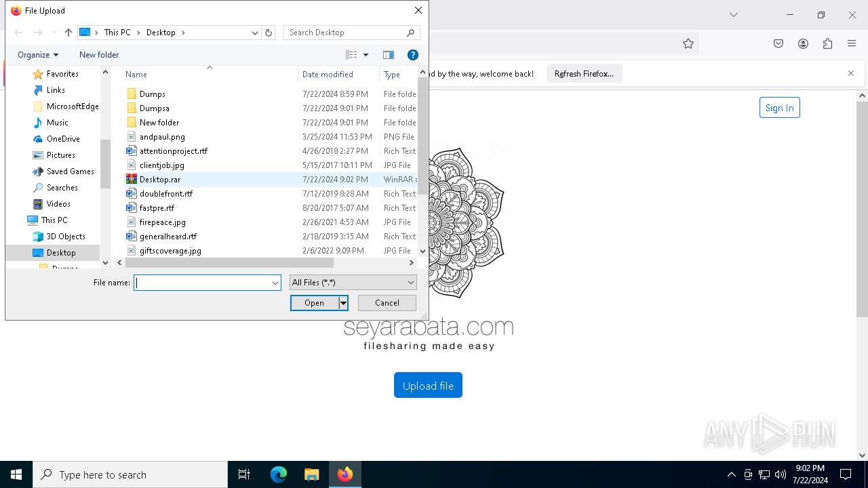Viewport: 868px width, 488px height.
Task: Select the generalheard.rtf file
Action: (x=168, y=237)
